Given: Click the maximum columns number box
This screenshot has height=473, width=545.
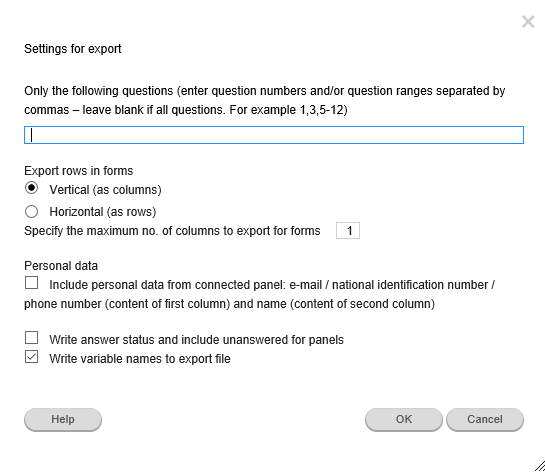Looking at the screenshot, I should click(x=348, y=230).
